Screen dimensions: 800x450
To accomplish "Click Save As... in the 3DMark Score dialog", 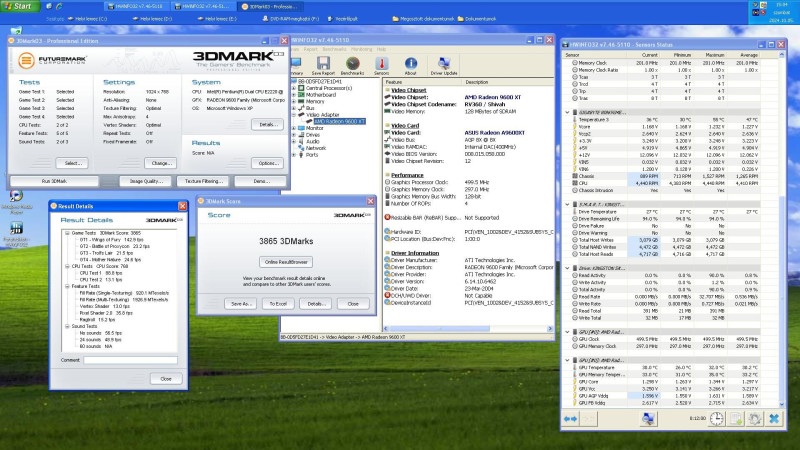I will click(x=241, y=304).
